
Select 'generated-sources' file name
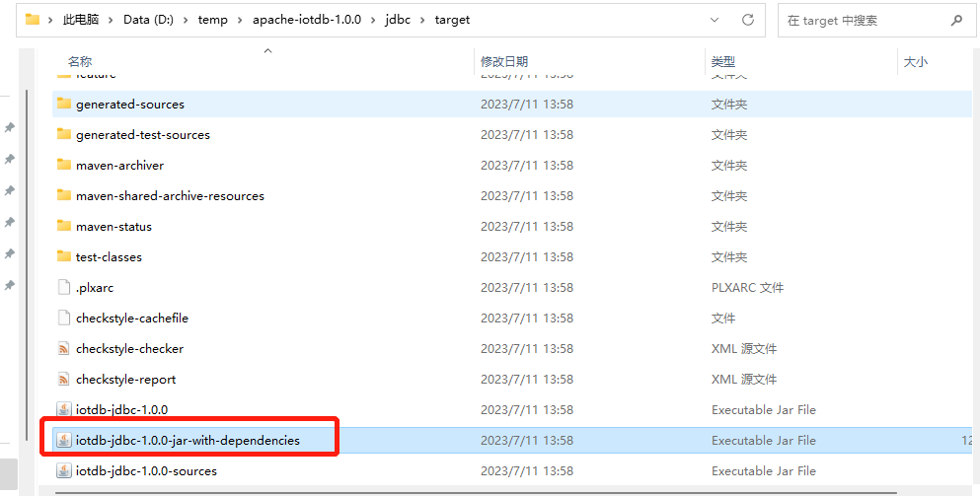(130, 105)
